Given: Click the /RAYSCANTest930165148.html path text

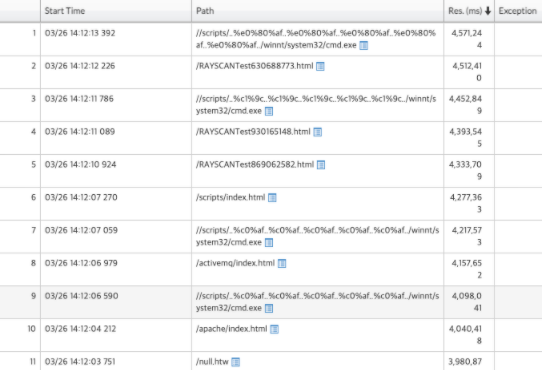Looking at the screenshot, I should click(253, 131).
